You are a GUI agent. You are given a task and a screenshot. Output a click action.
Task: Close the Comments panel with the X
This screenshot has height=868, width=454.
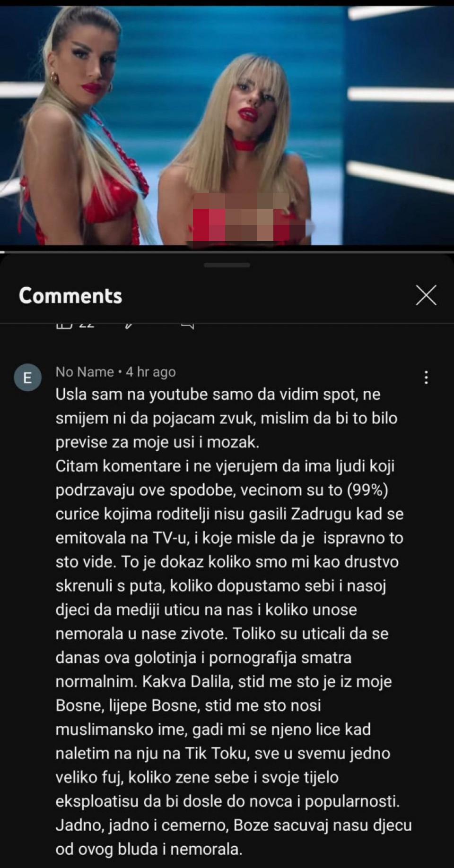click(426, 296)
